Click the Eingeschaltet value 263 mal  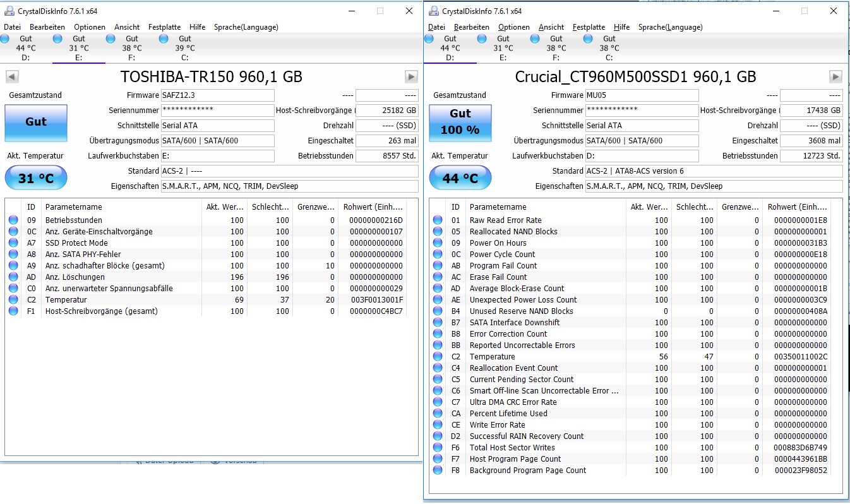point(387,141)
